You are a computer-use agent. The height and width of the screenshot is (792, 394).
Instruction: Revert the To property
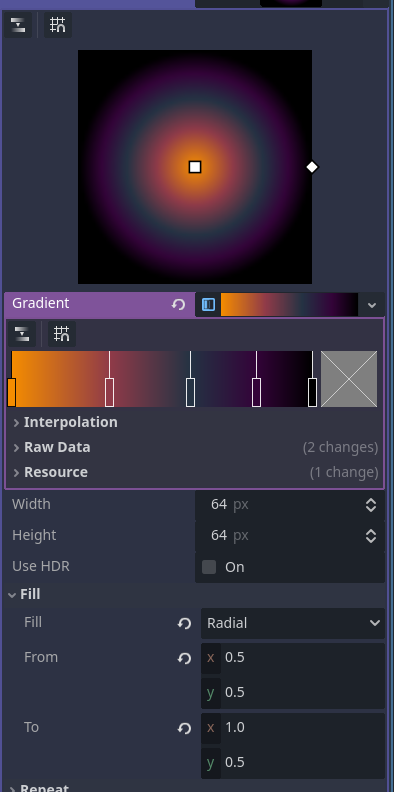184,728
